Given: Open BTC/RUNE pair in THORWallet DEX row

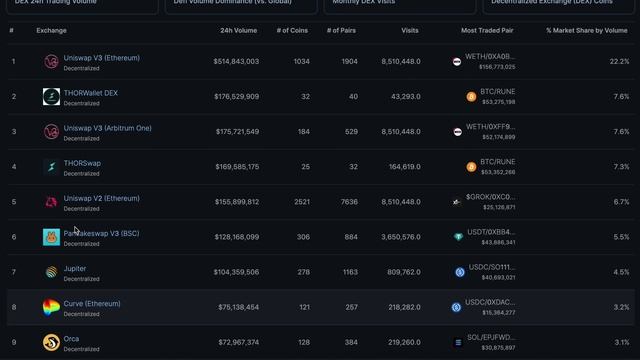Looking at the screenshot, I should [498, 91].
